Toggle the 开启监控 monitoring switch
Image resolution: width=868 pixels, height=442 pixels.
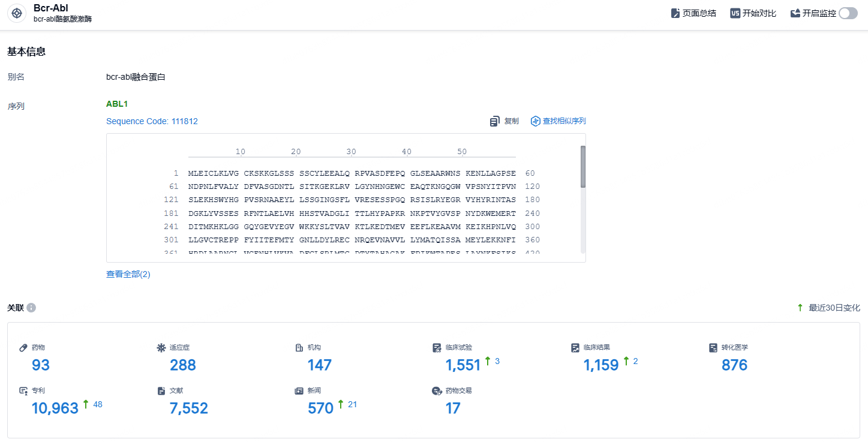point(848,13)
